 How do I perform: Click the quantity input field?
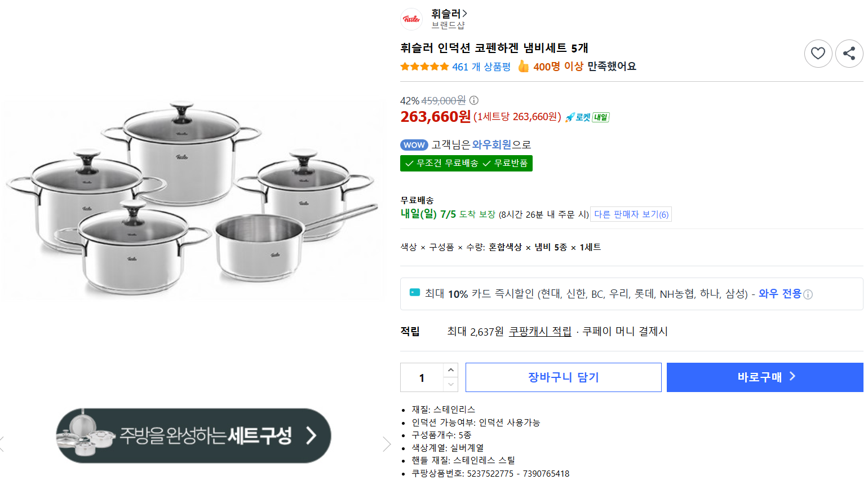[422, 377]
